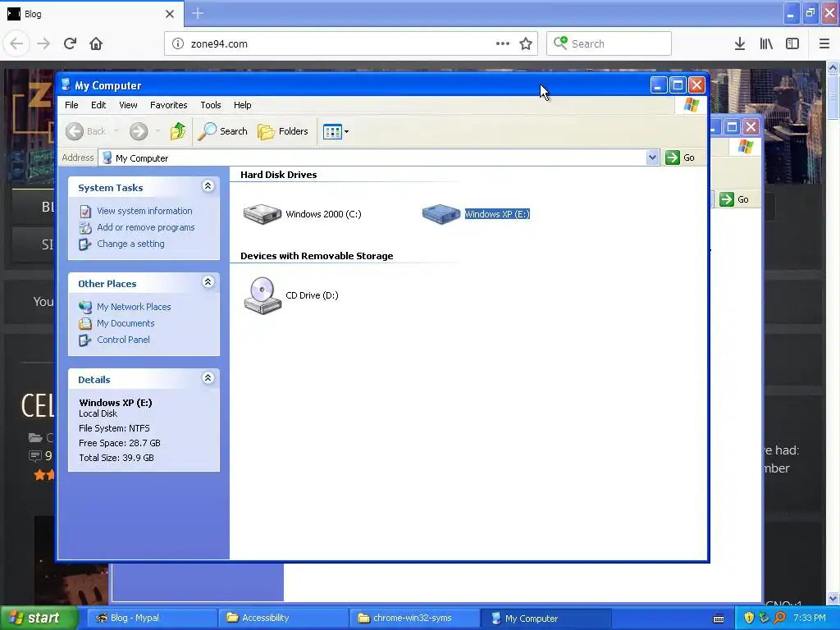
Task: Click the browser page scrollbar down arrow
Action: [833, 598]
